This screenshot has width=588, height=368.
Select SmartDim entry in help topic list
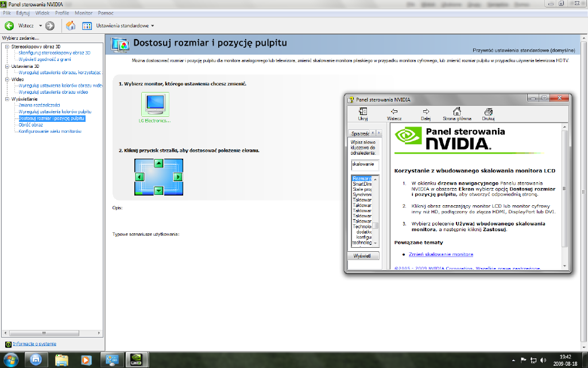[x=362, y=184]
